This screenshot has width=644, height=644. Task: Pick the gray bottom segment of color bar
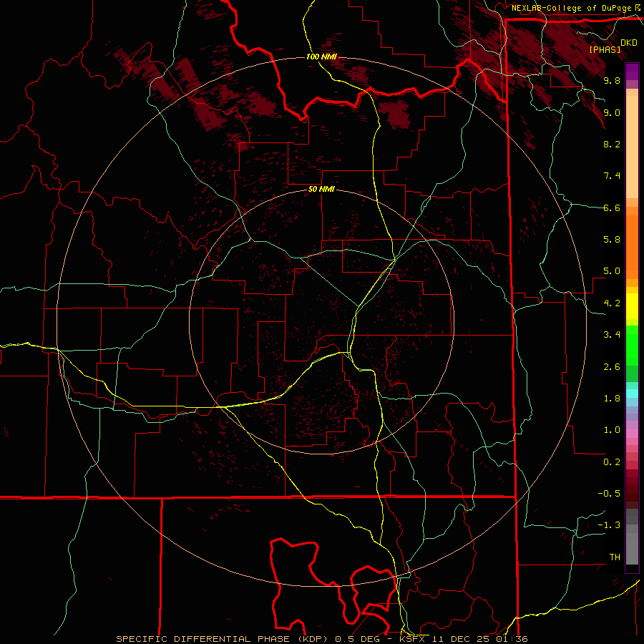click(x=632, y=548)
